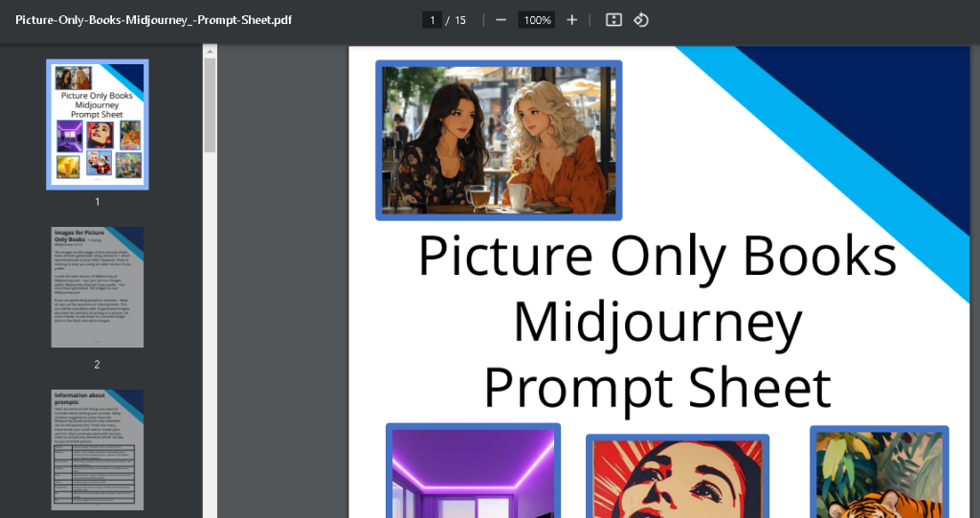
Task: Click the thumbnail sidebar scrollbar thumb
Action: (210, 105)
